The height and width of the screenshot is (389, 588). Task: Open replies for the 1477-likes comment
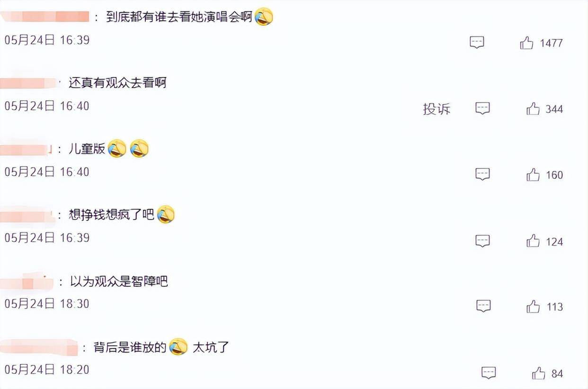click(x=477, y=42)
